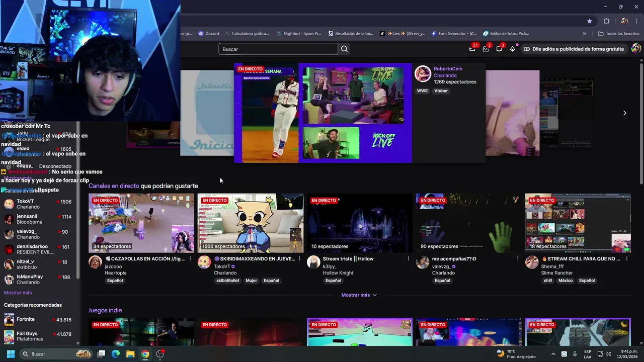Click Windows taskbar Buscar search box
The image size is (644, 362).
coord(56,354)
